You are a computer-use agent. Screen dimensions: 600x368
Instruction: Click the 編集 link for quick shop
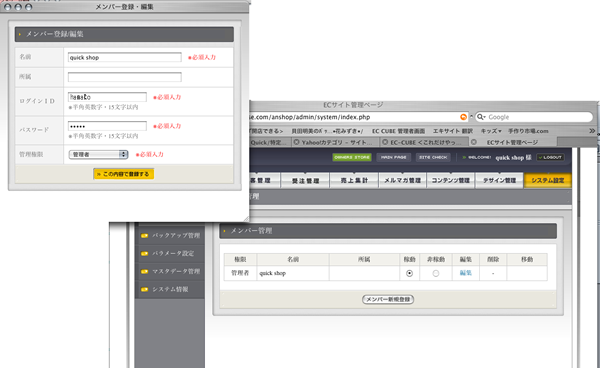click(465, 273)
